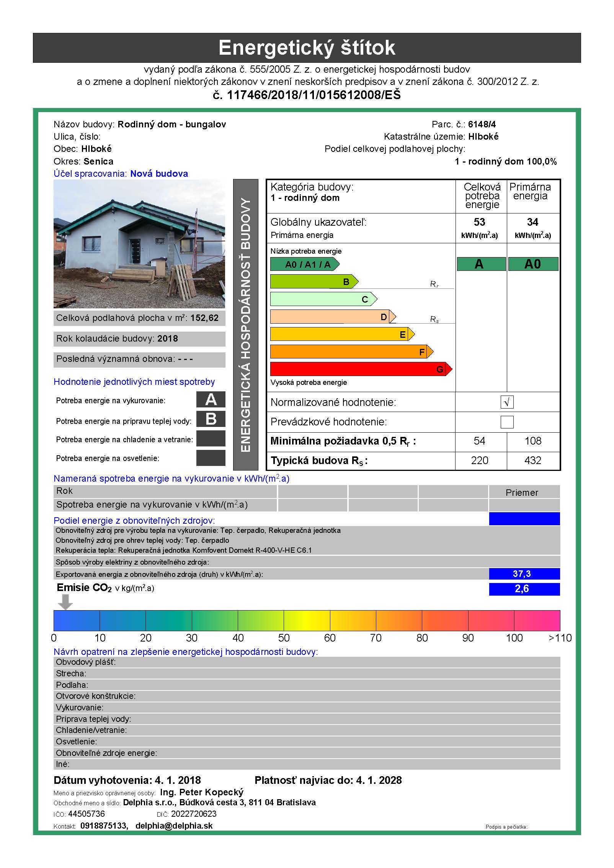Click the delphia@delphia.sk email address

[174, 826]
